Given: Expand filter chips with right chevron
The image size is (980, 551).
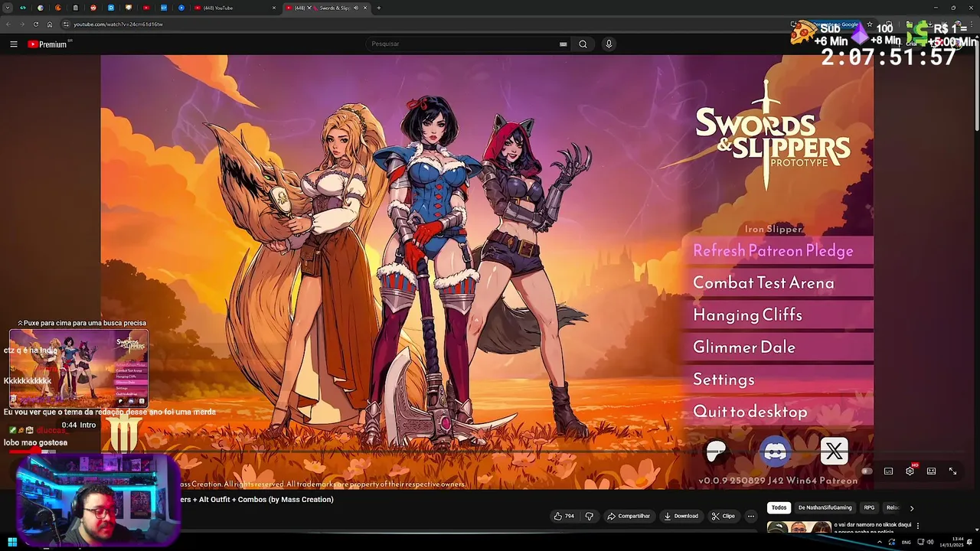Looking at the screenshot, I should click(x=911, y=508).
